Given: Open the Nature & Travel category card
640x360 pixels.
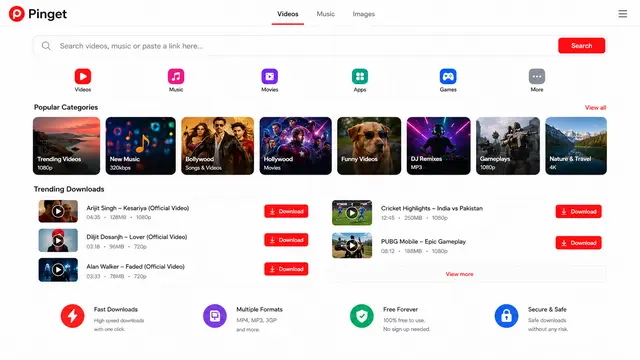Looking at the screenshot, I should point(576,146).
